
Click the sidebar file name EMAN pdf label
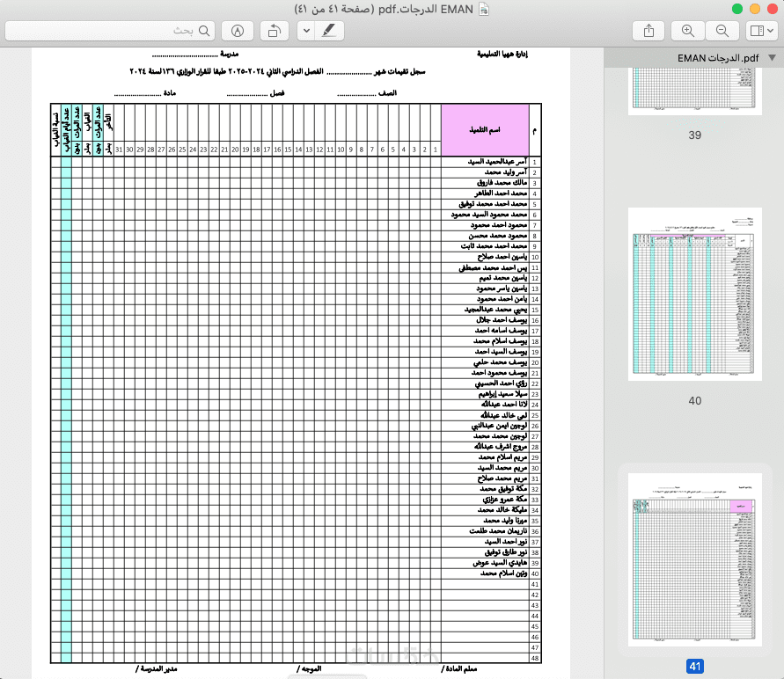(718, 58)
